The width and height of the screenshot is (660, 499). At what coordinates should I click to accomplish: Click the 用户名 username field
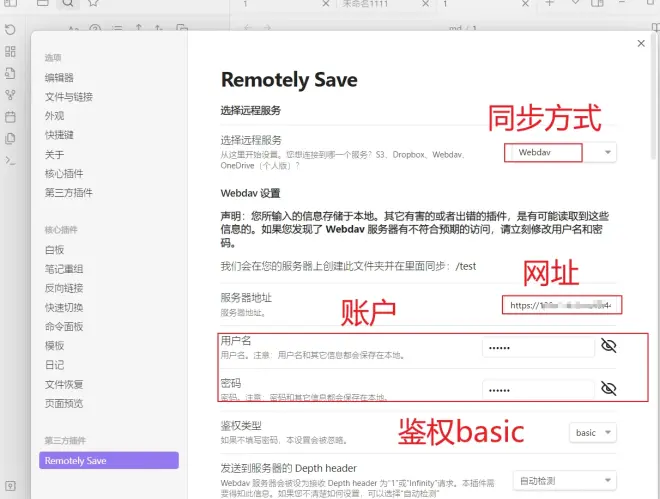[x=538, y=348]
